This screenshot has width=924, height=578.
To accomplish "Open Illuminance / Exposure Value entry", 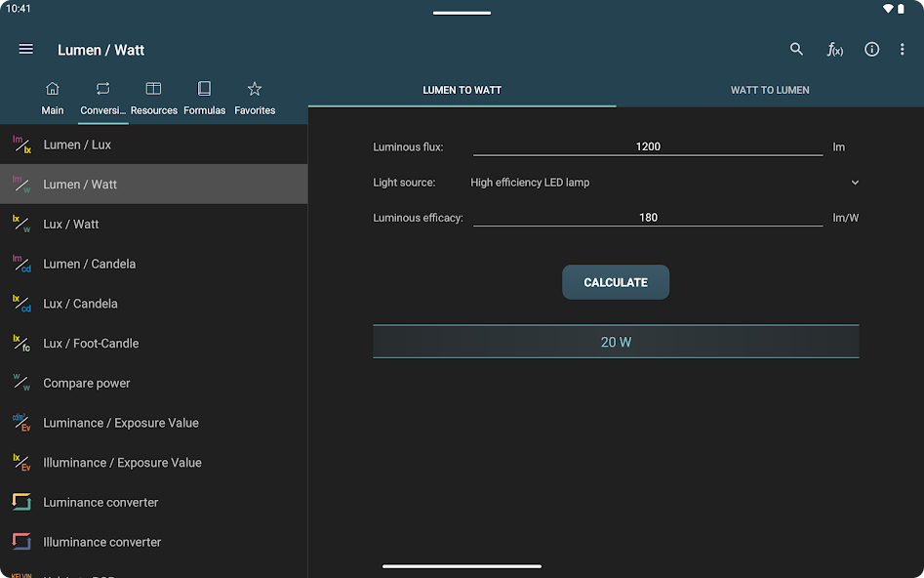I will click(x=154, y=463).
